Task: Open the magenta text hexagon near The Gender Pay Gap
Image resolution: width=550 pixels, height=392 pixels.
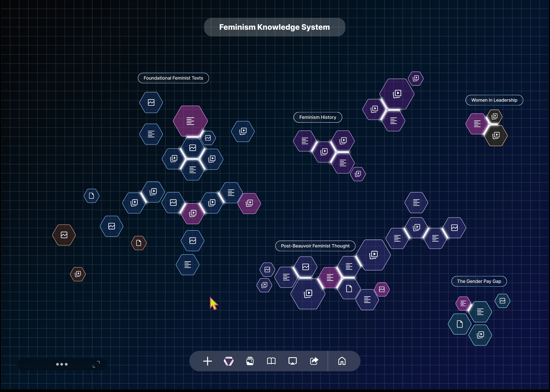Action: tap(463, 303)
